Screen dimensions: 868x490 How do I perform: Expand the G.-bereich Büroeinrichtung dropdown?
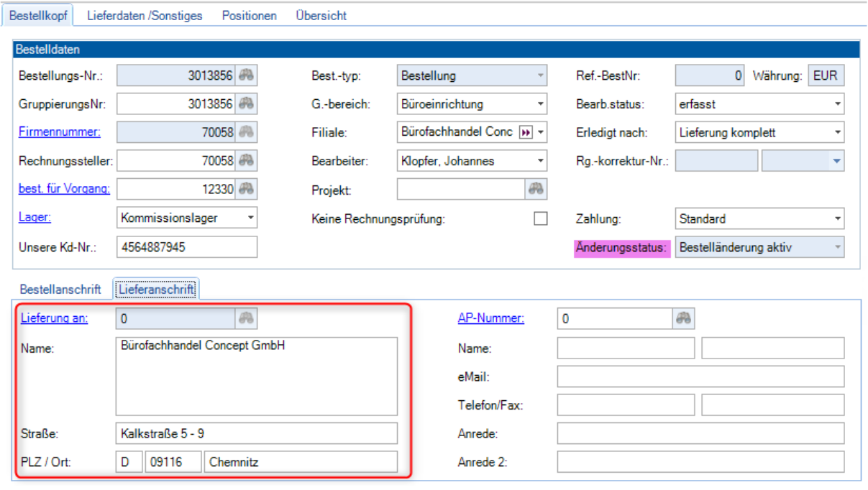(540, 104)
